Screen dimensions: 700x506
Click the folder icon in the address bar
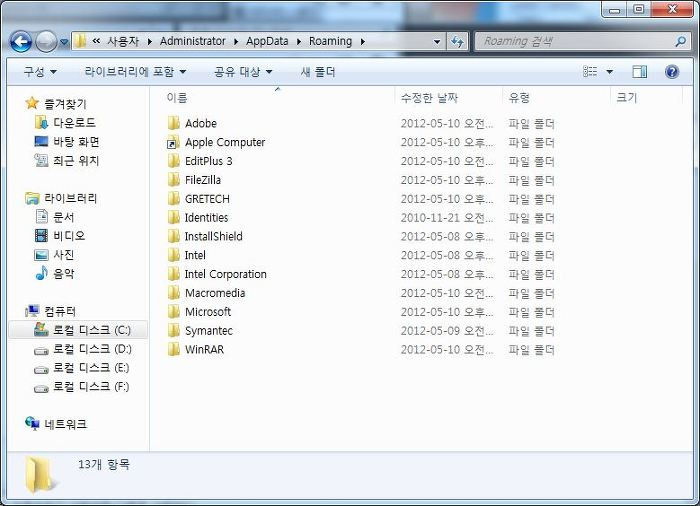(80, 41)
